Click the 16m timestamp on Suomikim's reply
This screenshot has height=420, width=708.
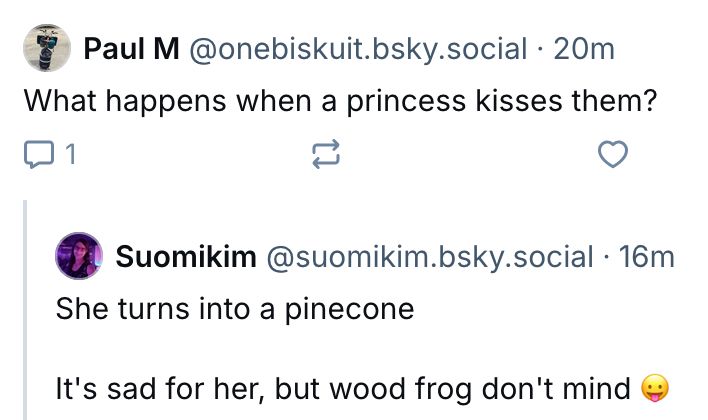pos(647,257)
